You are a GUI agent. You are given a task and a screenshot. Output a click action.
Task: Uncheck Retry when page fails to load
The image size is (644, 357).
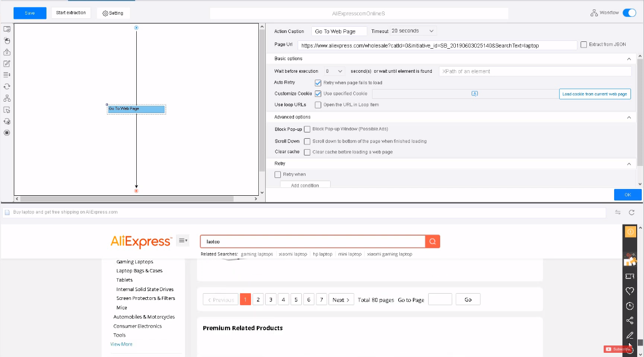pyautogui.click(x=318, y=83)
